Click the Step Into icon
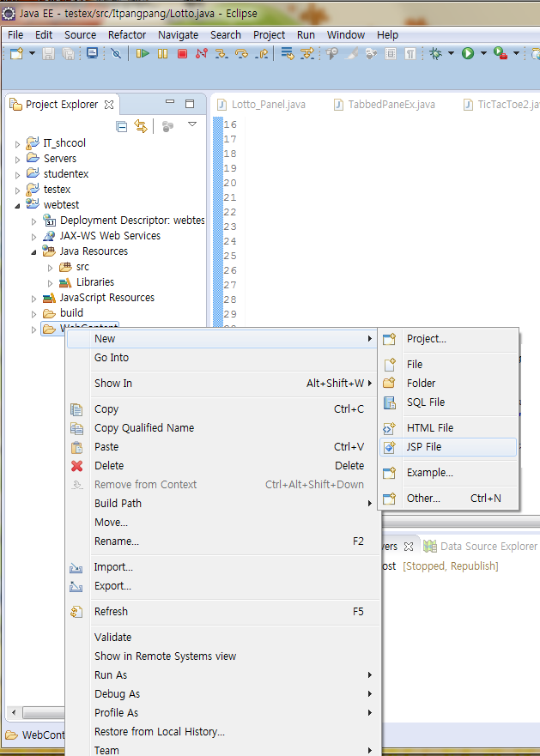 pyautogui.click(x=221, y=53)
